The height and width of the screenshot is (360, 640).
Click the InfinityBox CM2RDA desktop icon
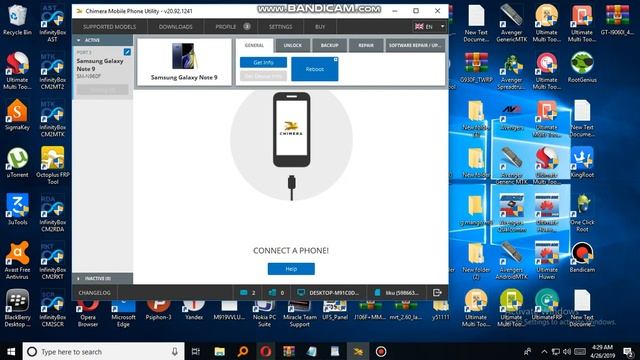pos(52,213)
